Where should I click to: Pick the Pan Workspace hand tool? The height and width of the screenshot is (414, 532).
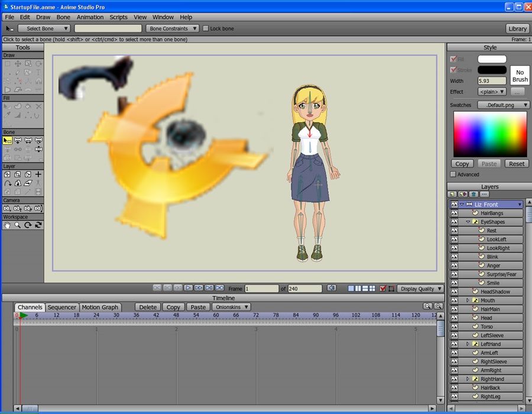8,225
